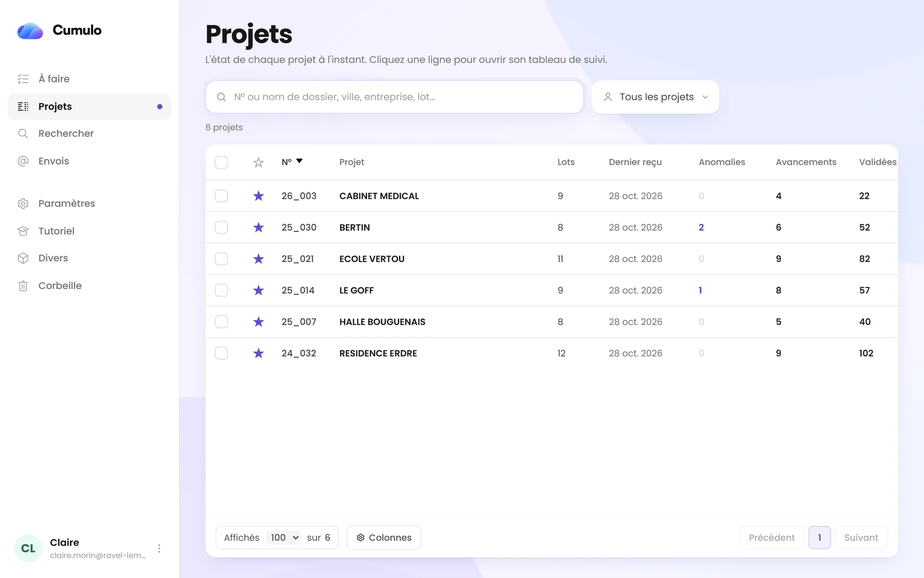Click the anomalies count 2 for BERTIN
The height and width of the screenshot is (578, 924).
[x=701, y=227]
